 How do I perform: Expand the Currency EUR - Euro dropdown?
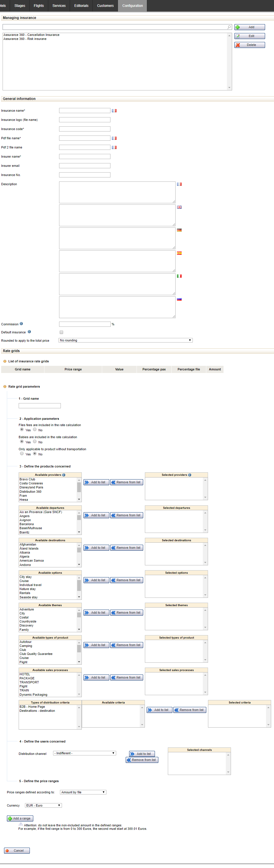click(x=43, y=805)
